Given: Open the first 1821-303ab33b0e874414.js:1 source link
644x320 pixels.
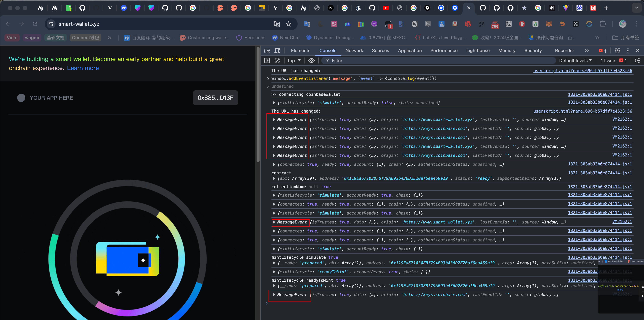Looking at the screenshot, I should (600, 94).
